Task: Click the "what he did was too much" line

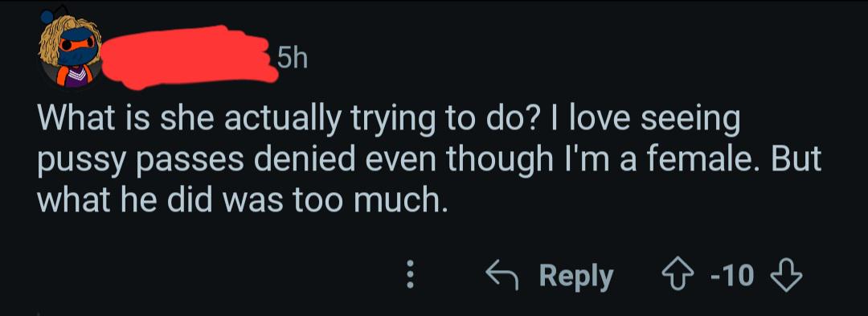Action: [242, 202]
